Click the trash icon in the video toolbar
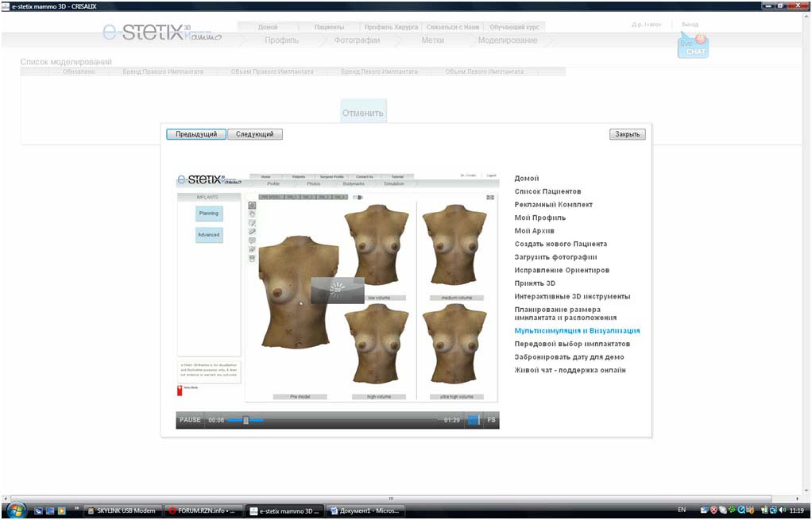 252,259
